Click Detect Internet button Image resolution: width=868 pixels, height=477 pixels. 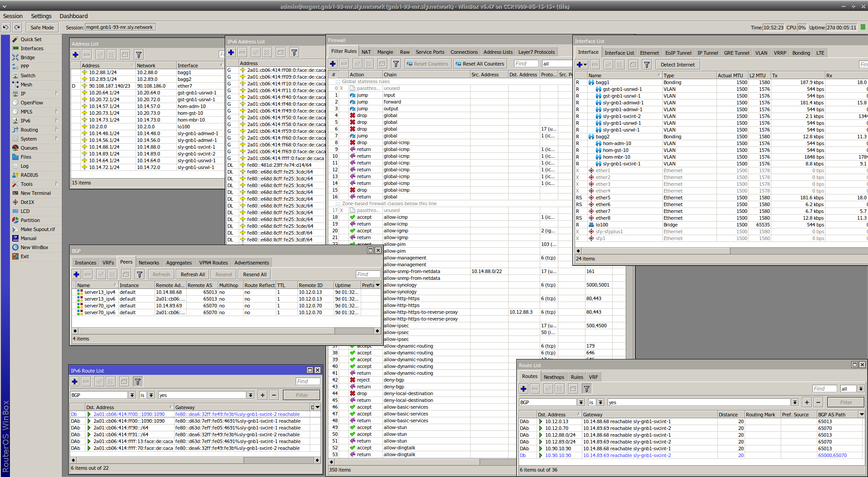click(x=677, y=65)
